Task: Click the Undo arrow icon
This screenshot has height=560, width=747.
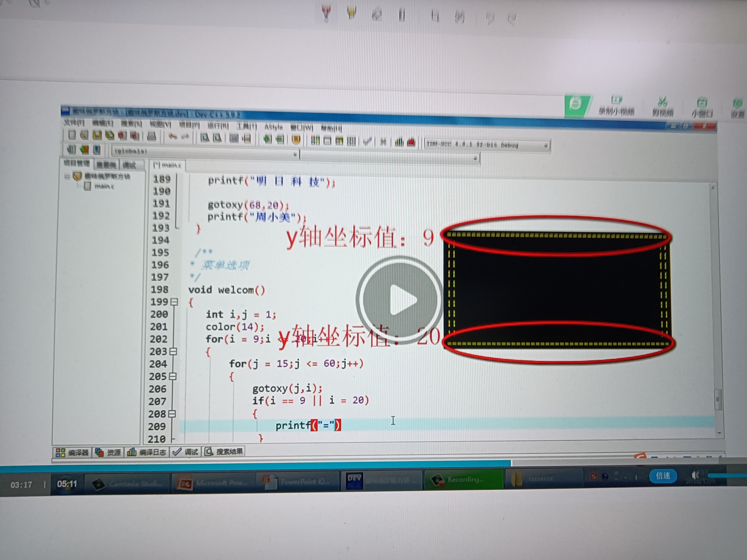Action: (x=173, y=137)
